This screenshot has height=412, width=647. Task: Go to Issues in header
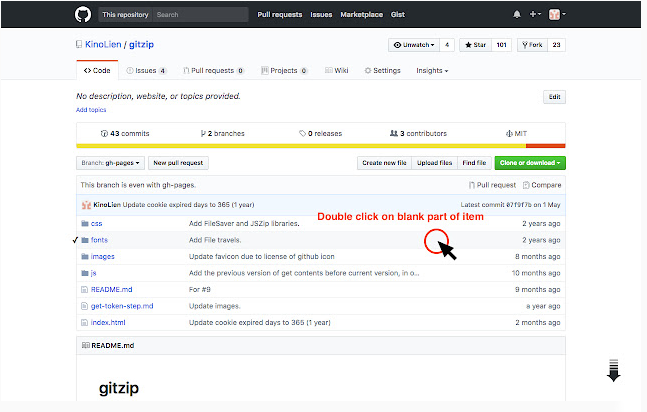[x=321, y=14]
